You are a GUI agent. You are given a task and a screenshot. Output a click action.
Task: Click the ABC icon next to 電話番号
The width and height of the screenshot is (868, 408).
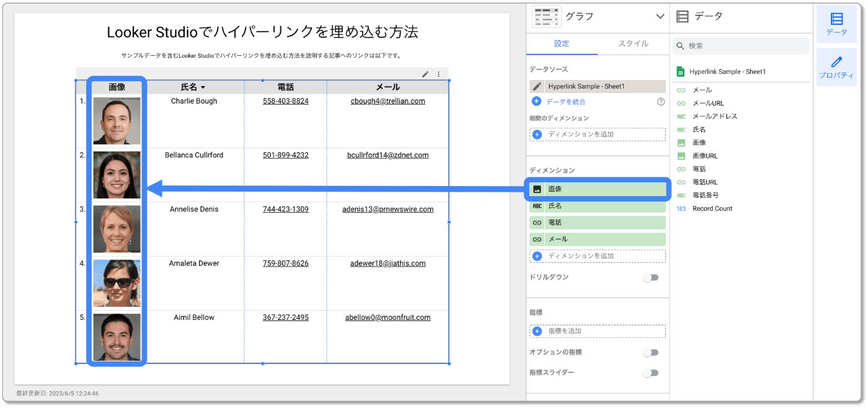pyautogui.click(x=681, y=195)
